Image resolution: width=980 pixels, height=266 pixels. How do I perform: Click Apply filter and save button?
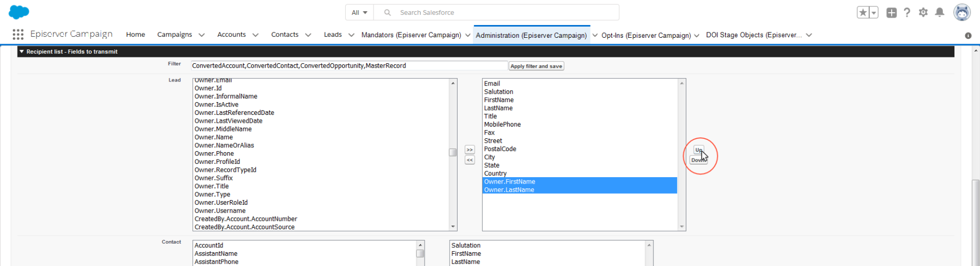point(536,66)
